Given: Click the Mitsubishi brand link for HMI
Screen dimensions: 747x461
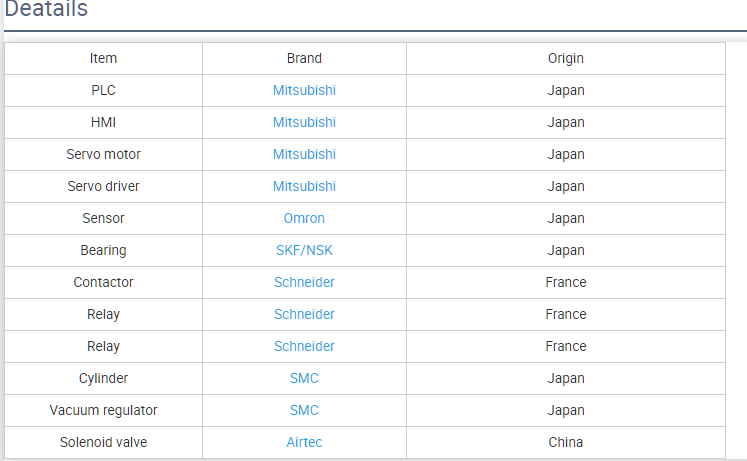Looking at the screenshot, I should [x=304, y=122].
